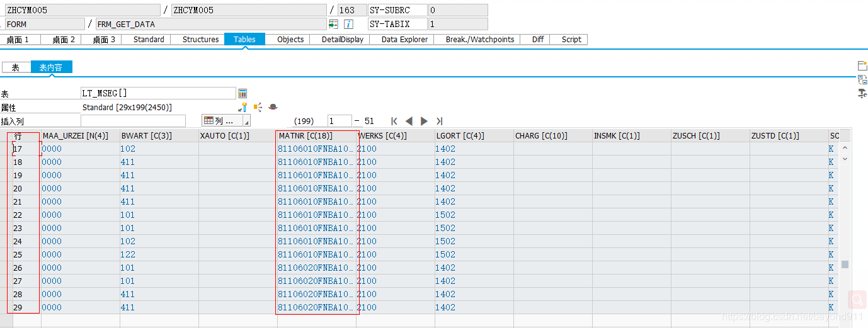
Task: Click the table scroll down arrow
Action: point(845,160)
